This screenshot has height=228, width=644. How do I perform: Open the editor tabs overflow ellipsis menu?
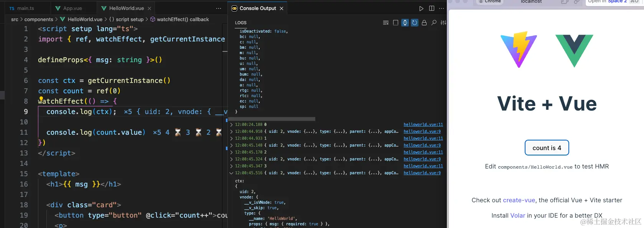click(219, 8)
